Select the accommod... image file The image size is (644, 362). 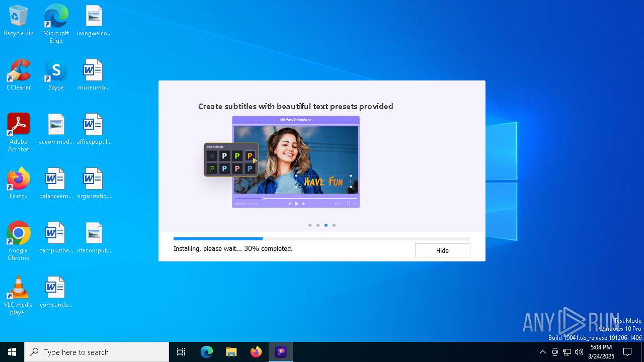coord(56,130)
